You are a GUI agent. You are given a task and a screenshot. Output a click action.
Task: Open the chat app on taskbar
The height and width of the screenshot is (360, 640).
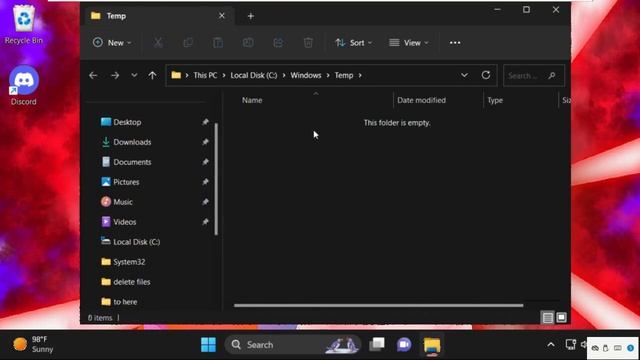click(x=404, y=344)
